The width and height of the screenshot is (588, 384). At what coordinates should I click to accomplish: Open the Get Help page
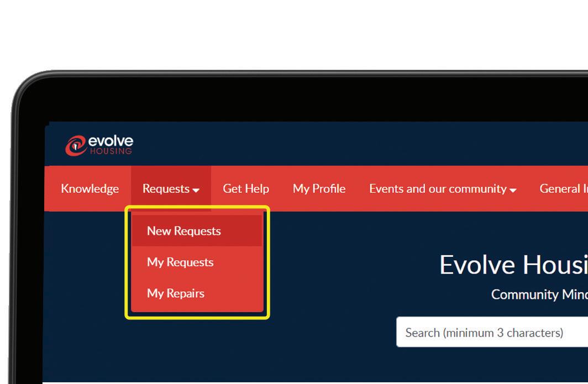(x=246, y=188)
